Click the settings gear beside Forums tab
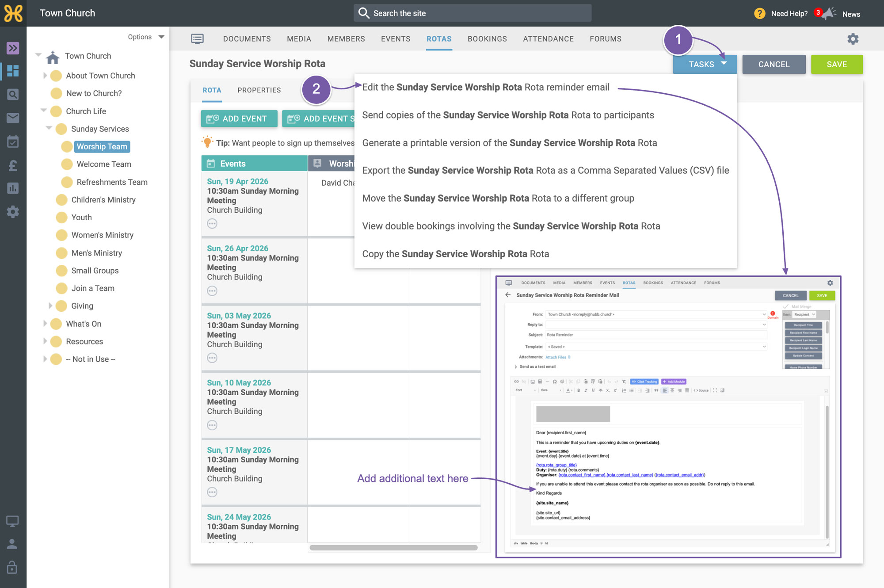The image size is (884, 588). [853, 39]
